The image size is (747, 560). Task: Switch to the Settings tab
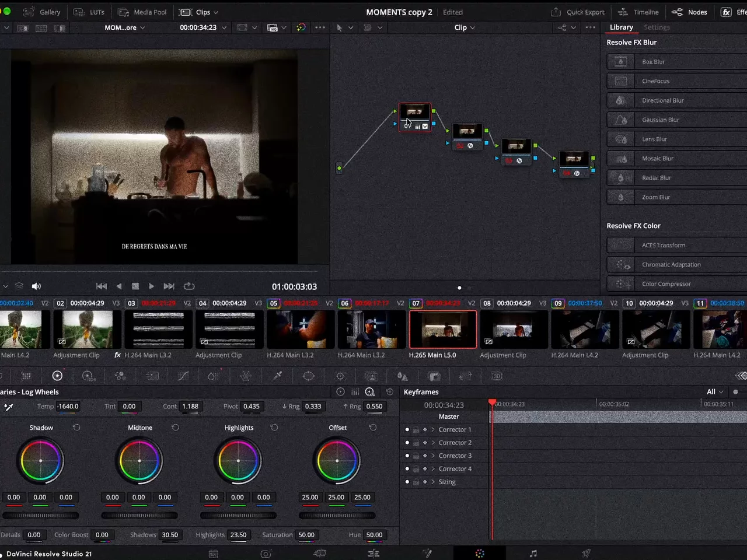657,27
